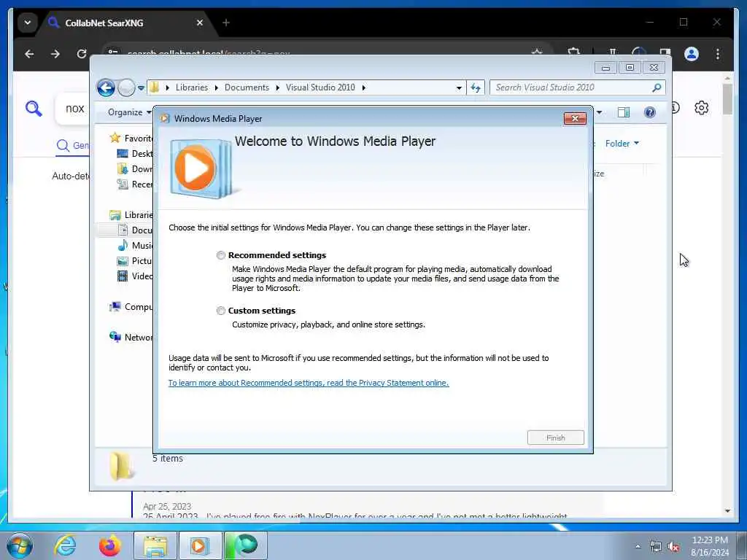Show hidden system tray icons
Screen dimensions: 747x560
[x=638, y=547]
